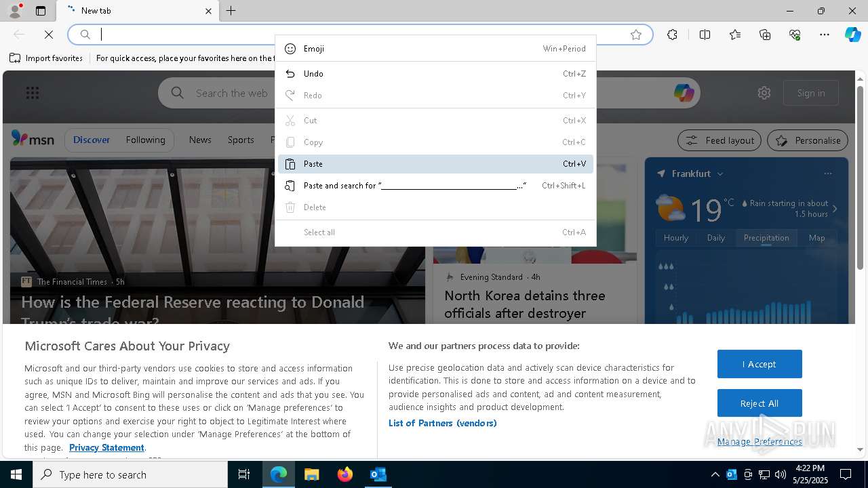Click the taskbar Type here to search box
Screen dimensions: 868x488
coord(130,474)
